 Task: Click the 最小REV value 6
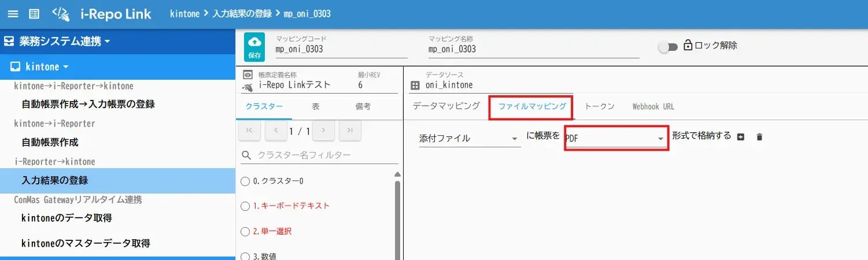[x=361, y=85]
